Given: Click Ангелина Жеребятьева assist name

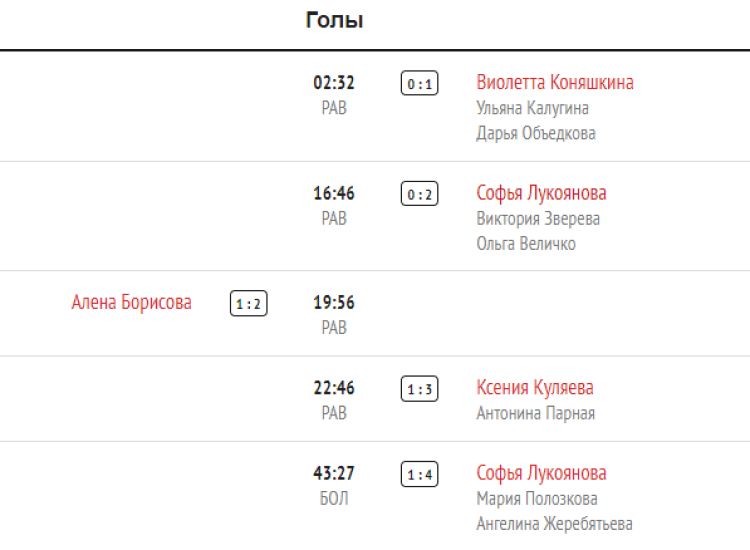Looking at the screenshot, I should pyautogui.click(x=554, y=523).
